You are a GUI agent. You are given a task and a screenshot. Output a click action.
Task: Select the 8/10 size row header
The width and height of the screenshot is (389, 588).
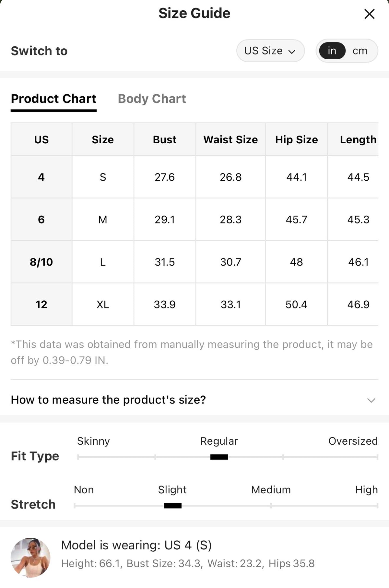pos(41,262)
